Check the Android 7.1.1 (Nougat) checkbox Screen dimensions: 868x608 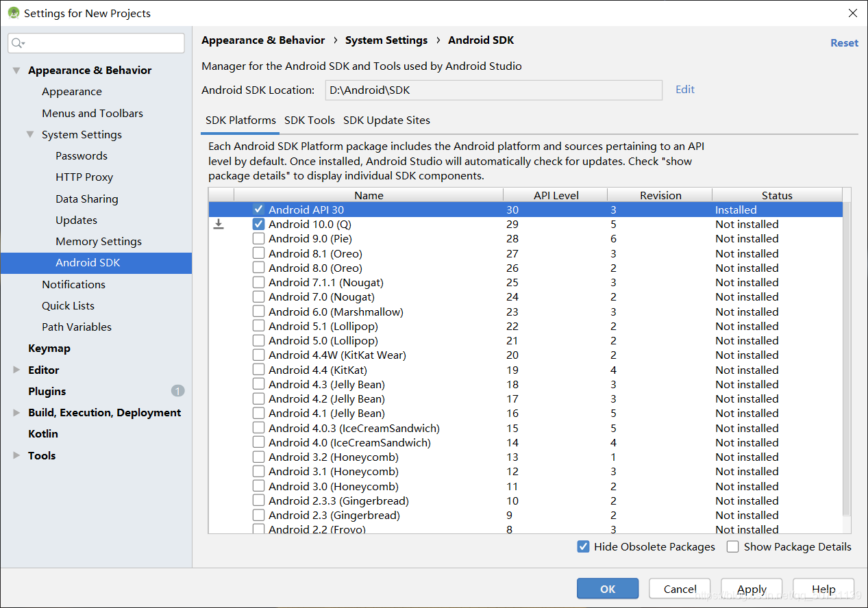[x=258, y=282]
